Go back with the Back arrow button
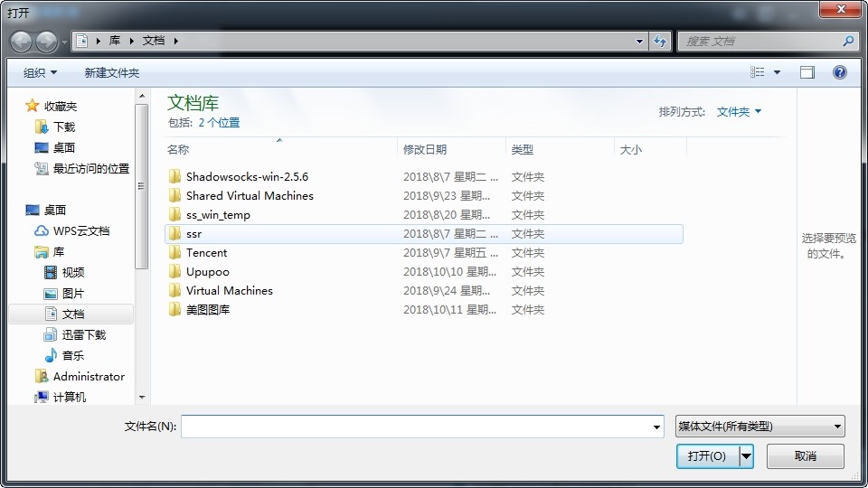The height and width of the screenshot is (488, 868). tap(21, 42)
